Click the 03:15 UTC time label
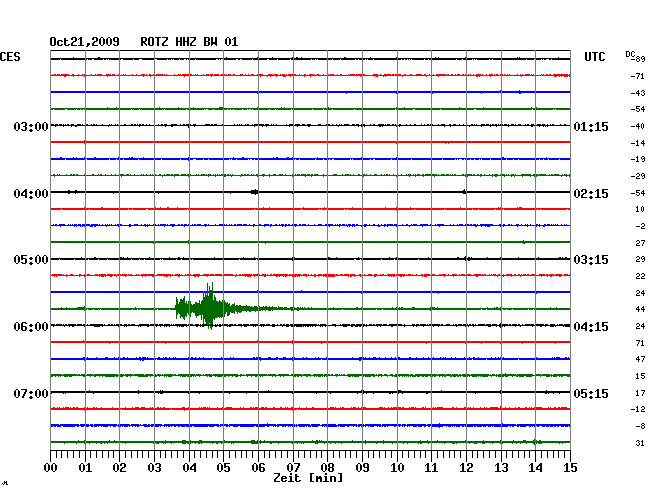Image resolution: width=650 pixels, height=494 pixels. point(591,260)
